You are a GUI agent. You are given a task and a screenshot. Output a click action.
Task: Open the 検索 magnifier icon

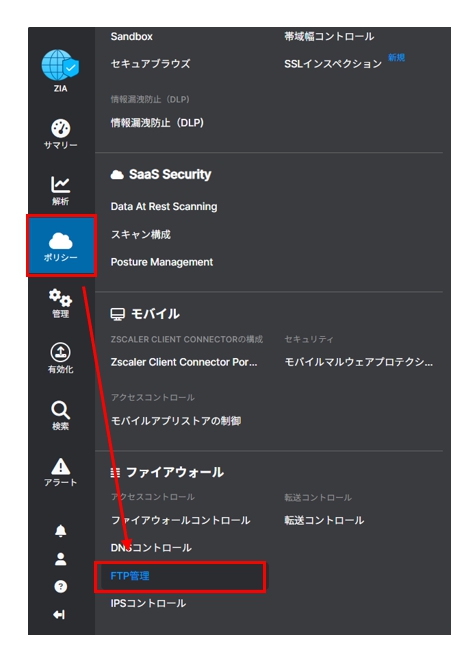tap(60, 410)
